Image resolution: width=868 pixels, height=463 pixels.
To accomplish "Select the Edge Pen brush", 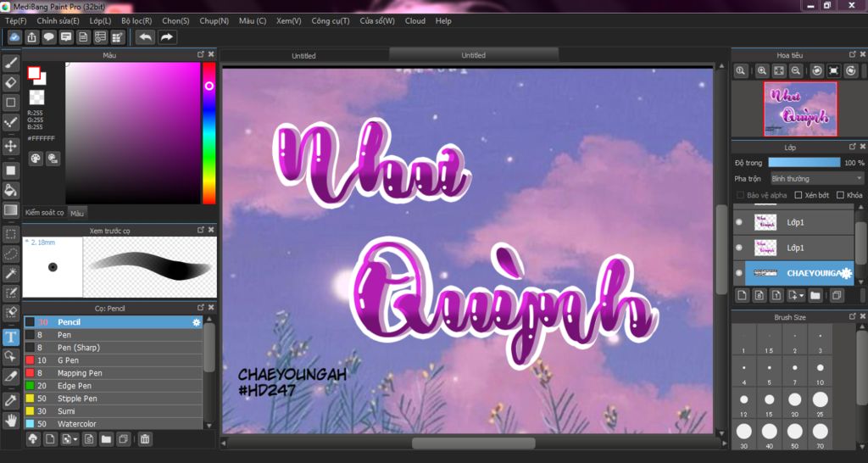I will click(113, 386).
